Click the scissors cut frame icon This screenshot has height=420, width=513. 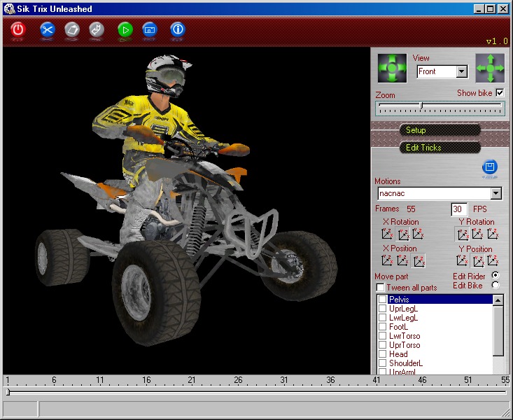coord(48,30)
